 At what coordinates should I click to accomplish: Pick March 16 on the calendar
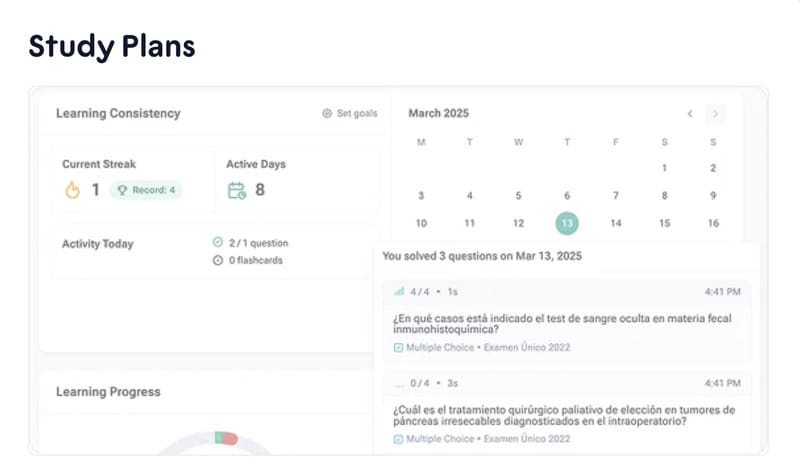(713, 223)
